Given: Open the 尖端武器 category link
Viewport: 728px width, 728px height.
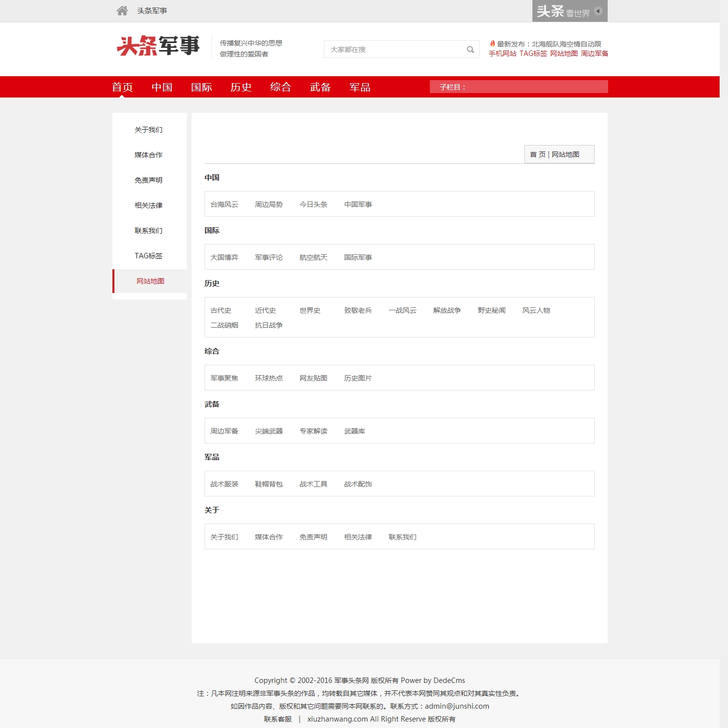Looking at the screenshot, I should [269, 431].
